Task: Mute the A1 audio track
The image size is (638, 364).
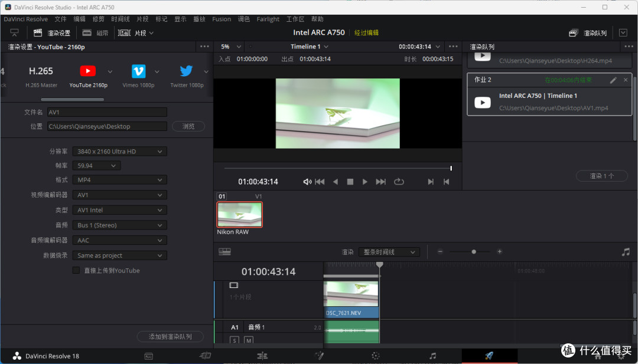Action: click(x=249, y=340)
